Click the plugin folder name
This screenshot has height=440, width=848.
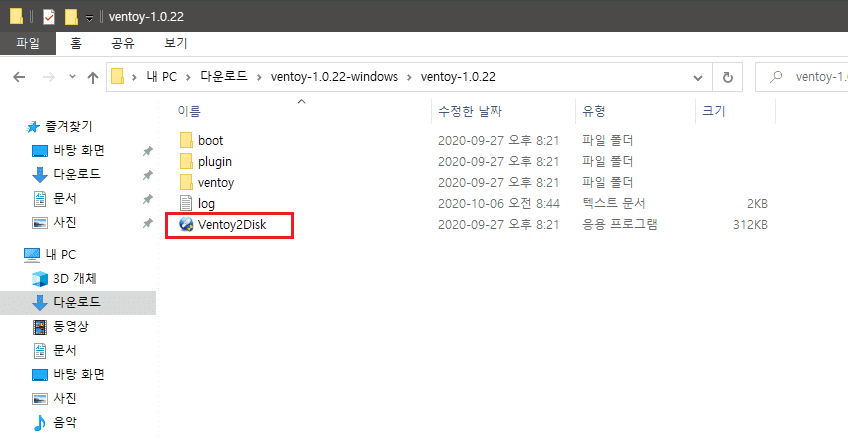[215, 162]
